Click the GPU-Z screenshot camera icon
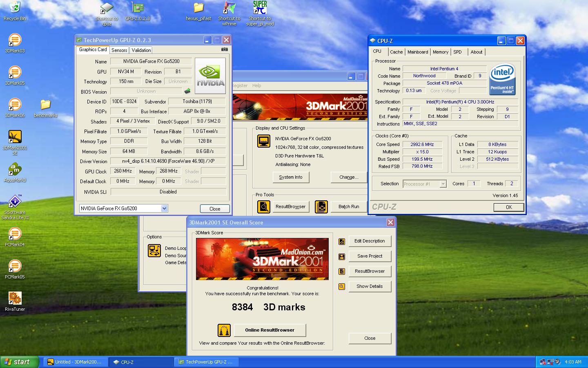Viewport: 588px width, 368px height. pyautogui.click(x=224, y=49)
